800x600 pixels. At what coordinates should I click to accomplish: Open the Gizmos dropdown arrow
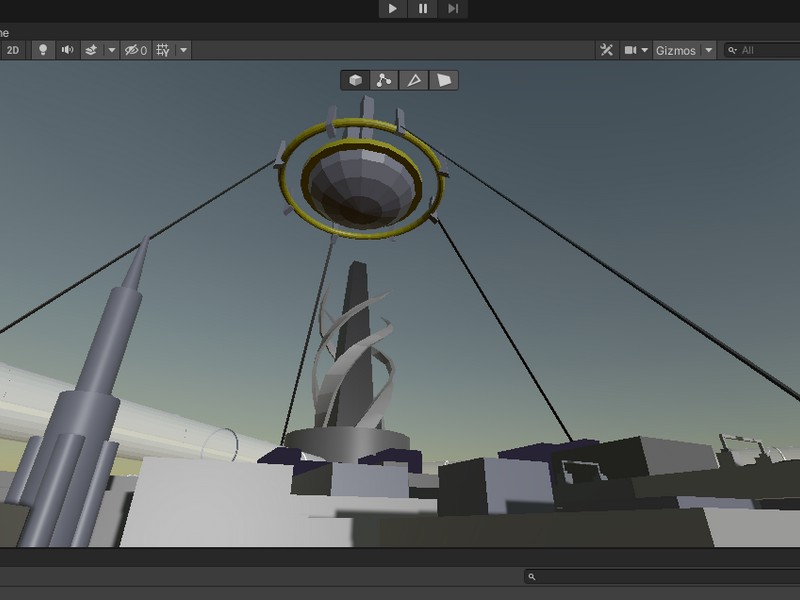(x=708, y=49)
